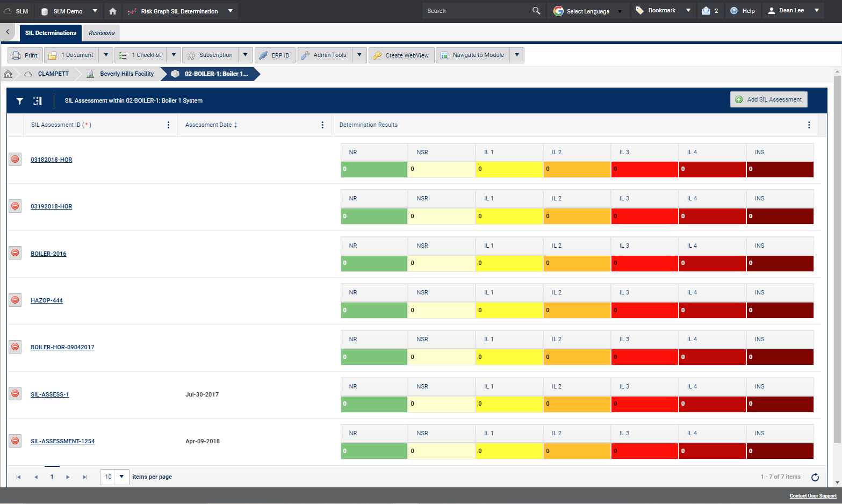Viewport: 842px width, 504px height.
Task: Expand the Admin Tools dropdown arrow
Action: [x=359, y=55]
